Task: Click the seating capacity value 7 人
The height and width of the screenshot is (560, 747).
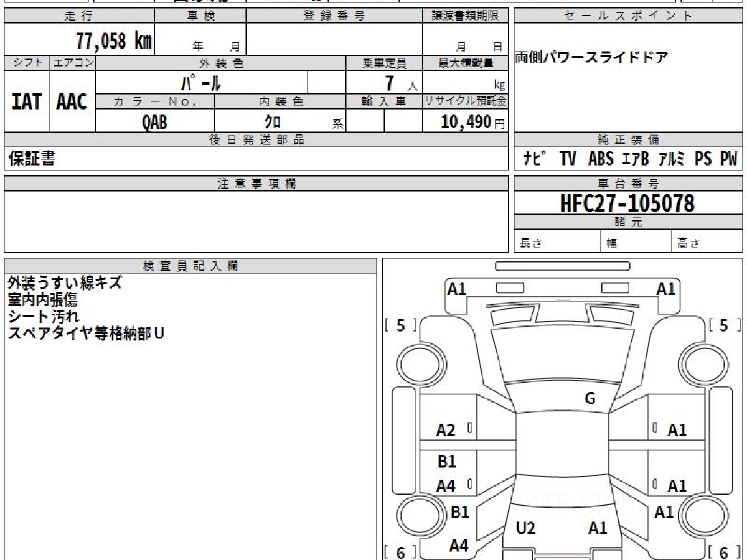Action: (x=401, y=83)
